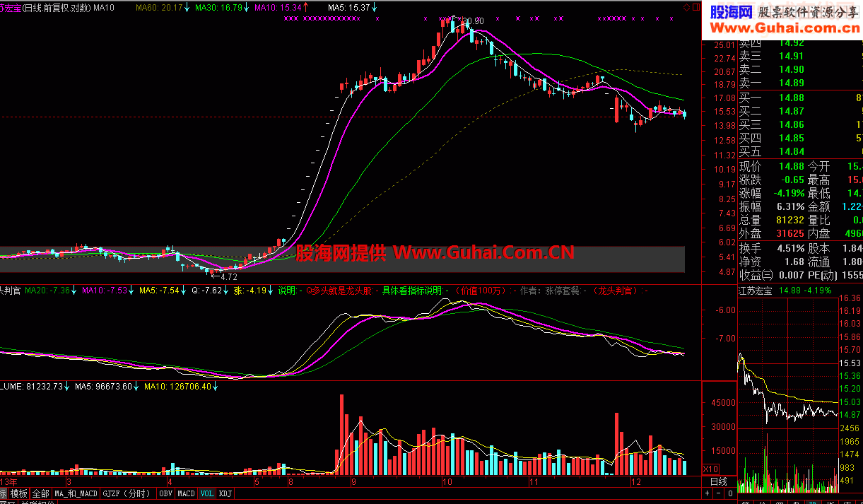This screenshot has height=504, width=863.
Task: Switch to the 全部 indicator tab
Action: click(40, 493)
